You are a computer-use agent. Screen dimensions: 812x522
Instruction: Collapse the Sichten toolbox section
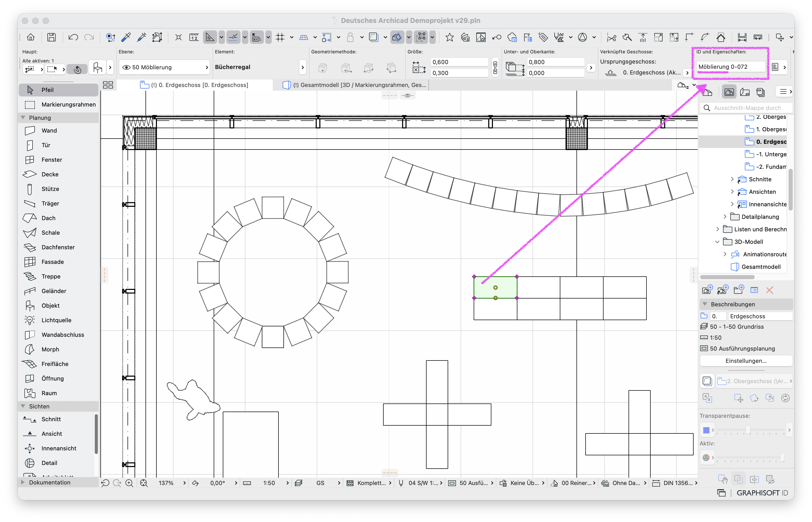pos(23,406)
